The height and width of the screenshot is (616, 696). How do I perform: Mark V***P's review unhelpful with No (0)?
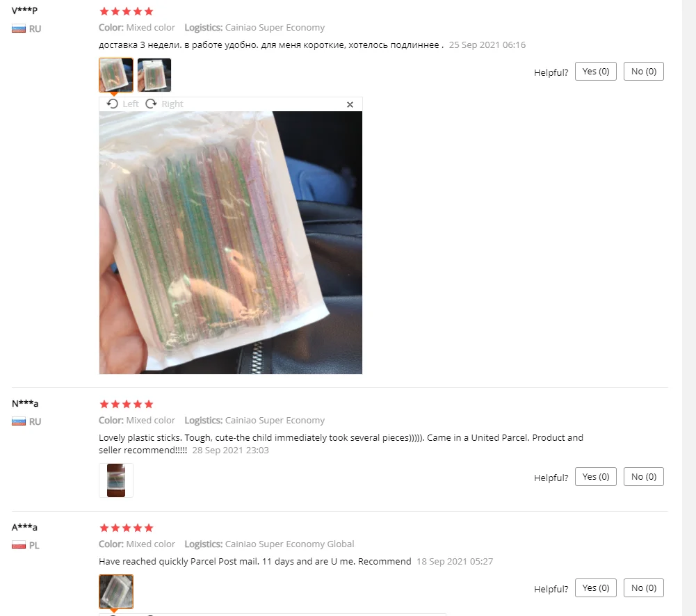point(644,72)
